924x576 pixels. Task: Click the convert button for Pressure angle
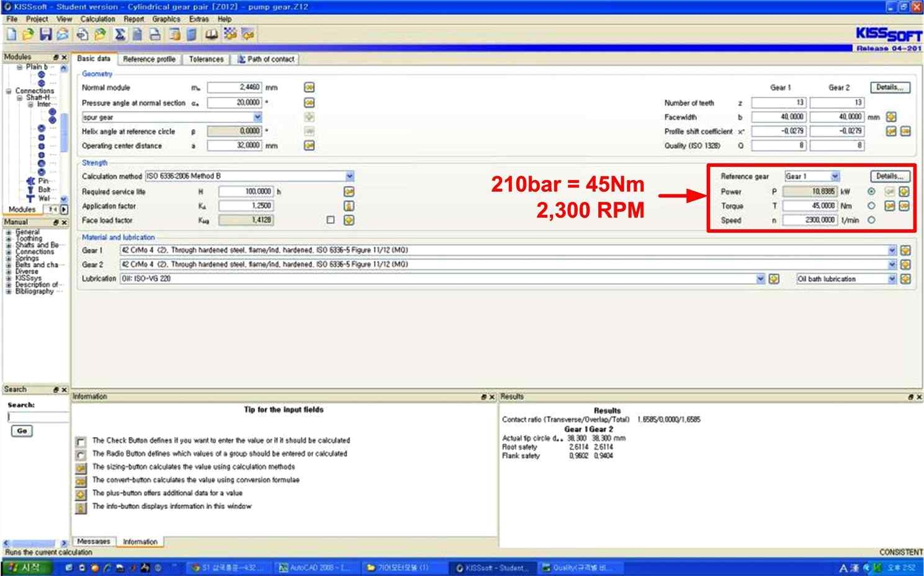pos(309,102)
